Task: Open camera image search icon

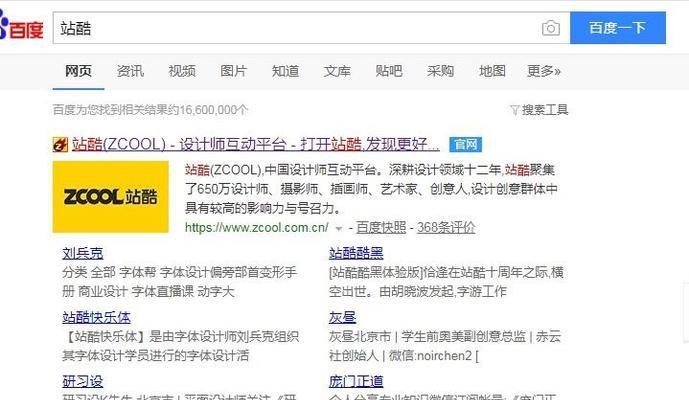Action: pyautogui.click(x=551, y=29)
